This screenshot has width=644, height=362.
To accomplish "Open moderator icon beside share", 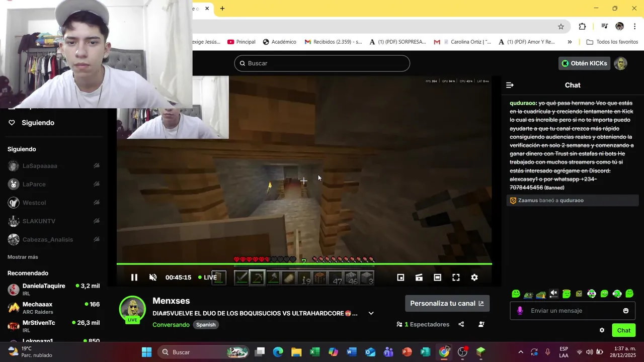I will [x=481, y=324].
